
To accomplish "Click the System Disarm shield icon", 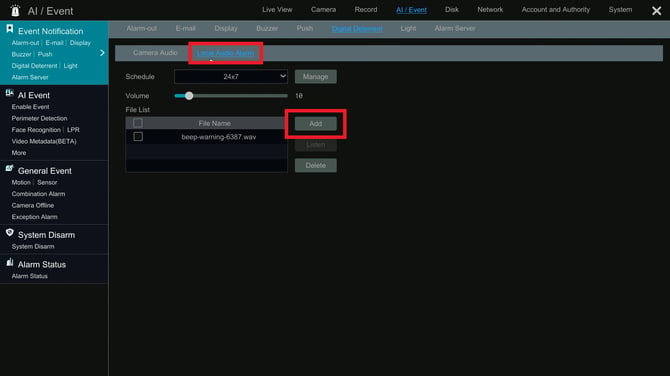I will click(x=9, y=232).
